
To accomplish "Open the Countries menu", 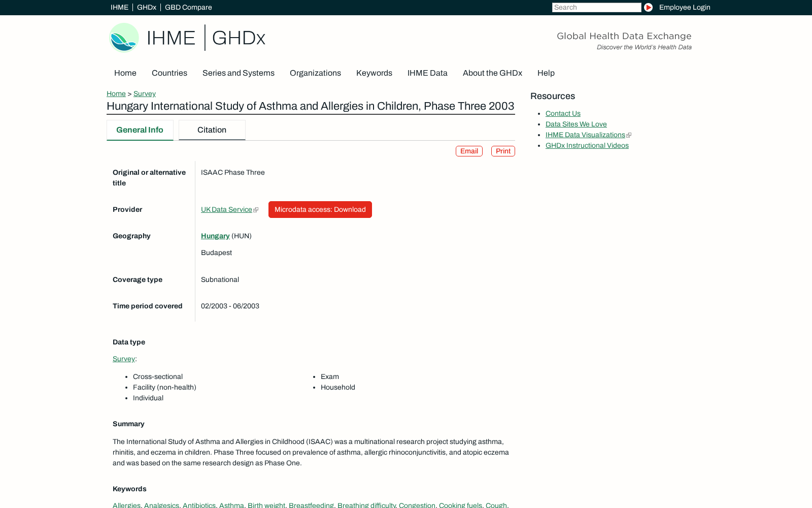I will (170, 73).
